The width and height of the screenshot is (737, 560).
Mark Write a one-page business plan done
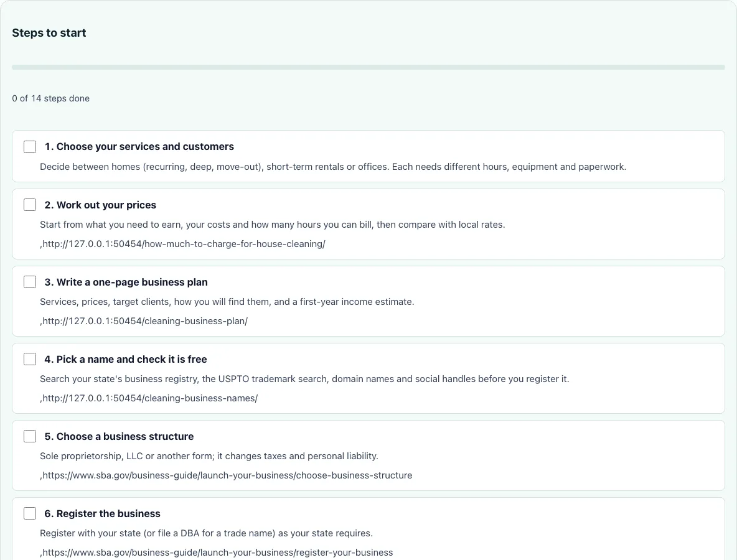pyautogui.click(x=30, y=282)
